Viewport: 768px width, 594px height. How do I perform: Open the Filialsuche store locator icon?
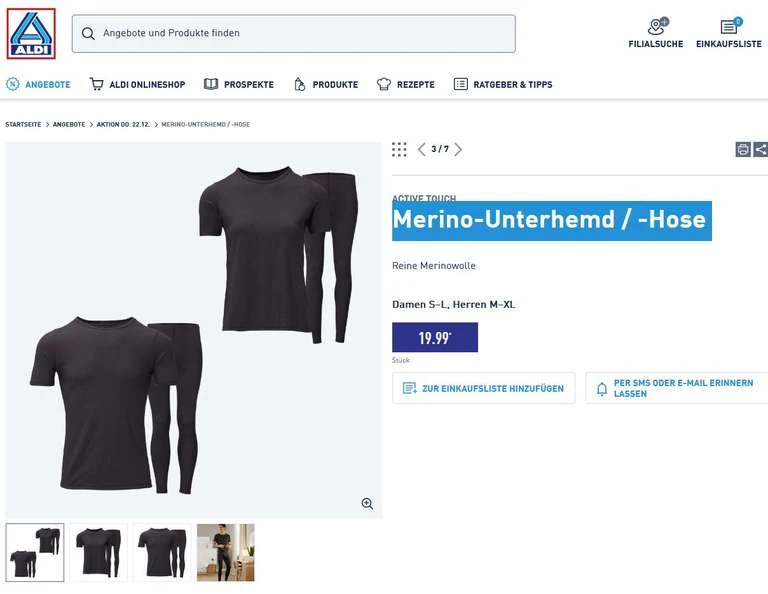(656, 27)
